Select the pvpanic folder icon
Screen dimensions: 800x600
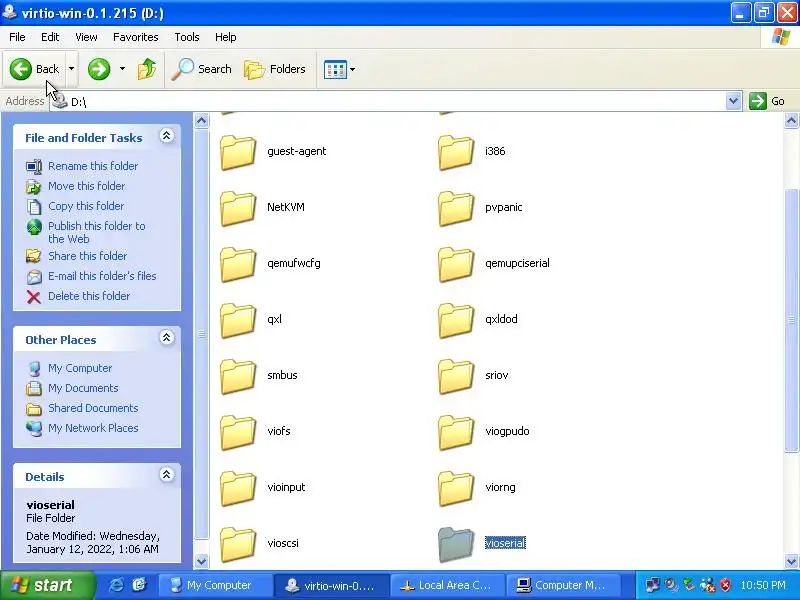(456, 208)
